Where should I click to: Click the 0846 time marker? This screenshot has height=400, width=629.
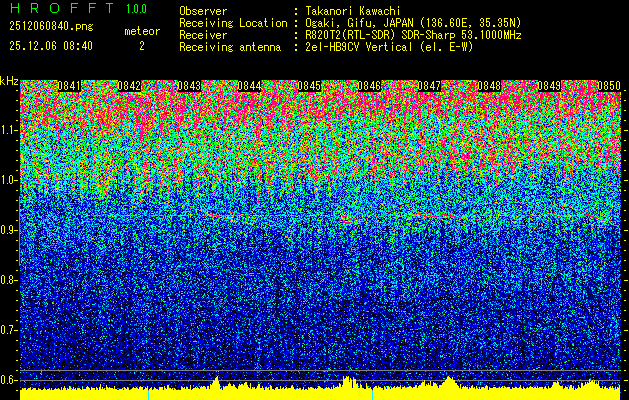[369, 86]
